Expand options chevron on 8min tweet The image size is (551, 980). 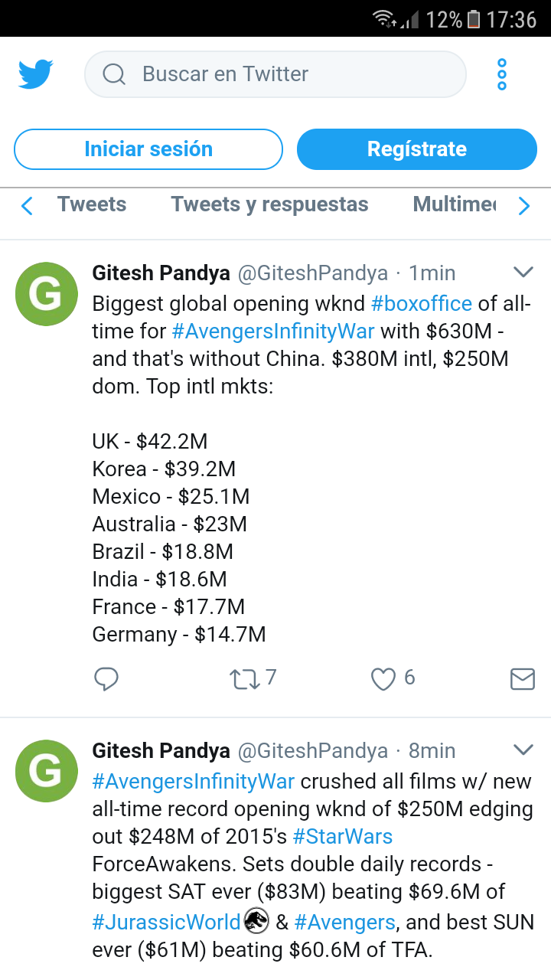point(523,749)
